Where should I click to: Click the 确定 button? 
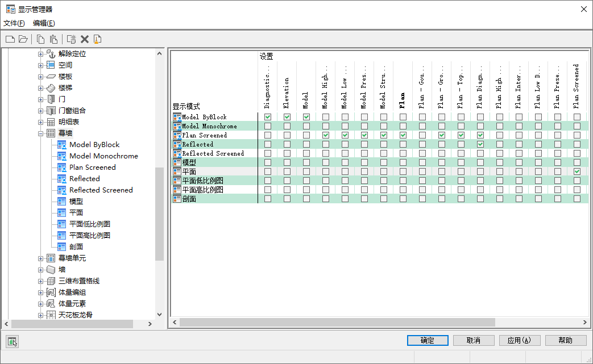point(428,340)
